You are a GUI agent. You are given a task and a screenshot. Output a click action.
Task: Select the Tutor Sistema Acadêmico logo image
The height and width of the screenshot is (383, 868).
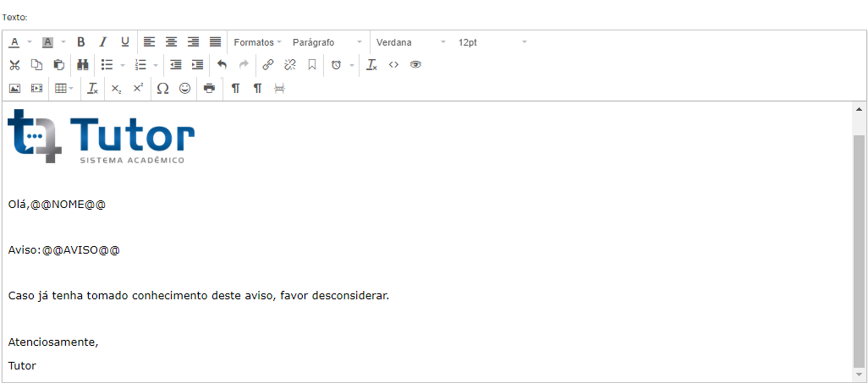(101, 136)
